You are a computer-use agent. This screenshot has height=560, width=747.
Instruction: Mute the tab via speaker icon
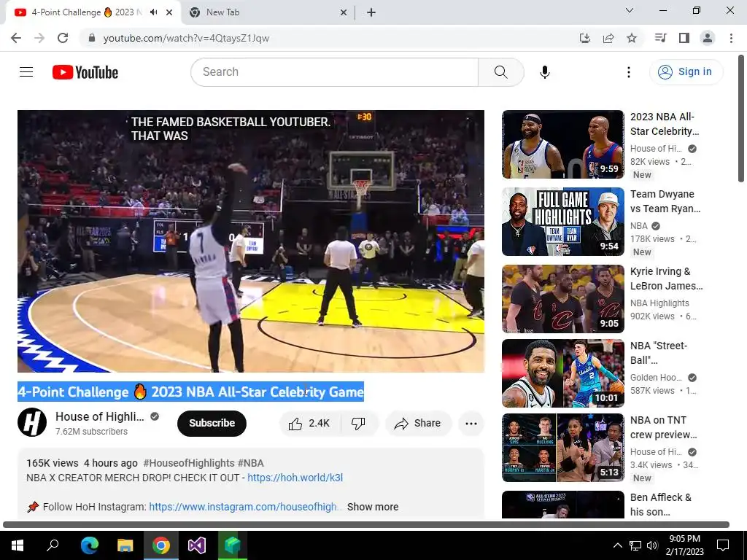153,12
